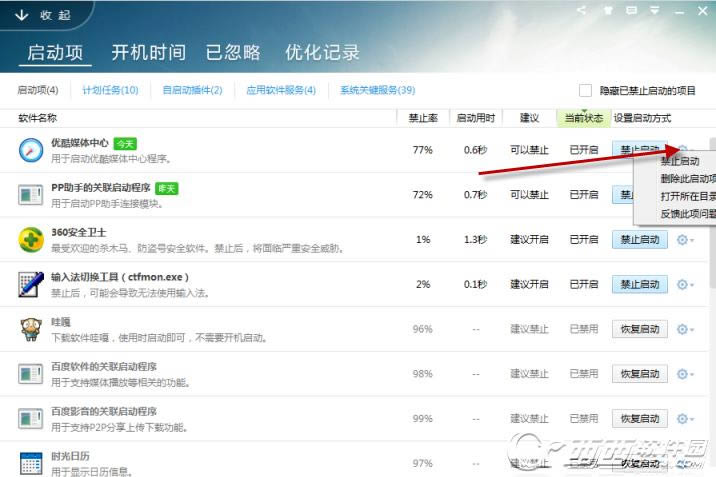Click the 哇嘎 cartoon character icon
The height and width of the screenshot is (477, 716).
point(31,329)
